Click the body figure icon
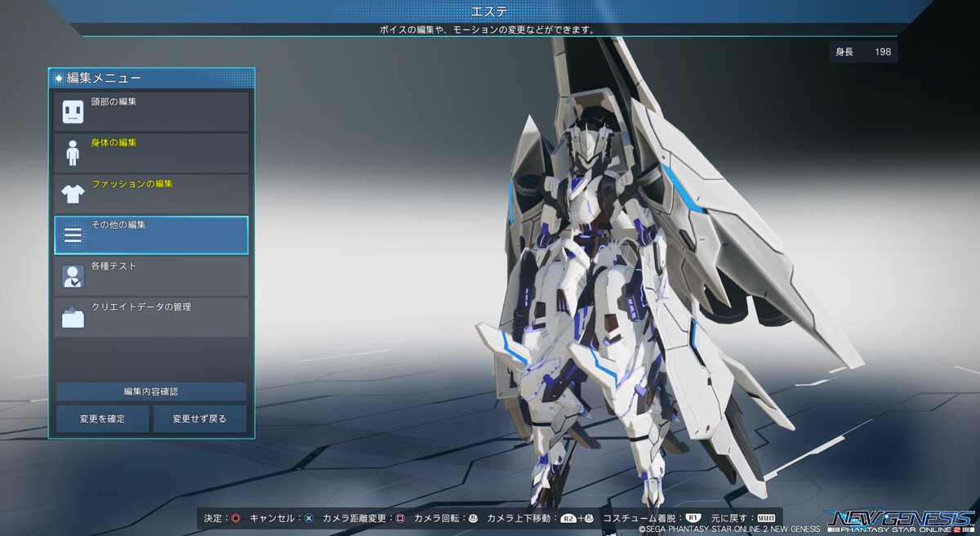980x536 pixels. tap(73, 154)
